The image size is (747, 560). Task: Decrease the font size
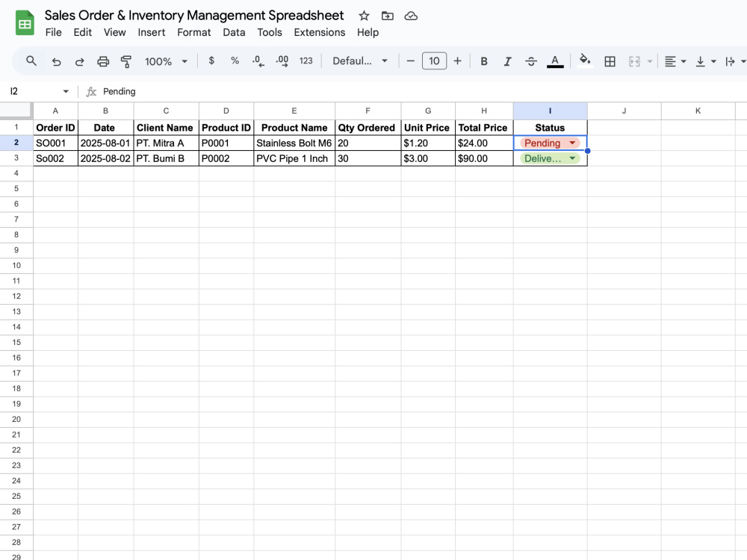pos(410,61)
